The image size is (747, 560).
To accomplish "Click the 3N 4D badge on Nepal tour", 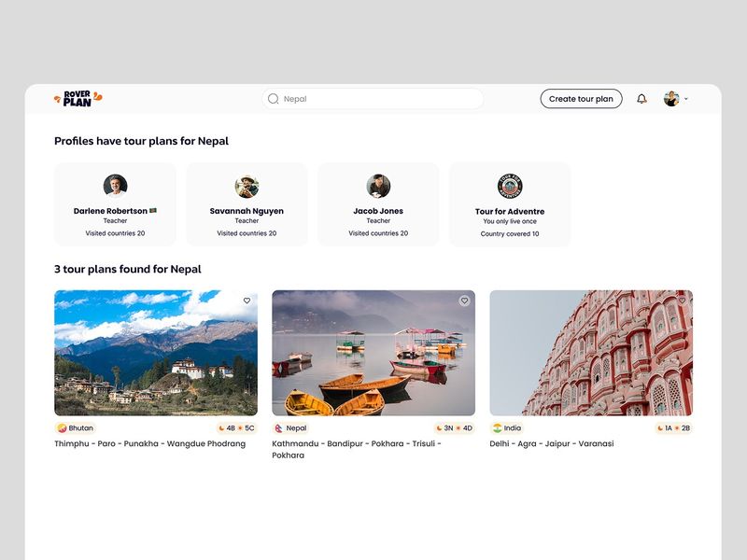I will click(x=454, y=427).
